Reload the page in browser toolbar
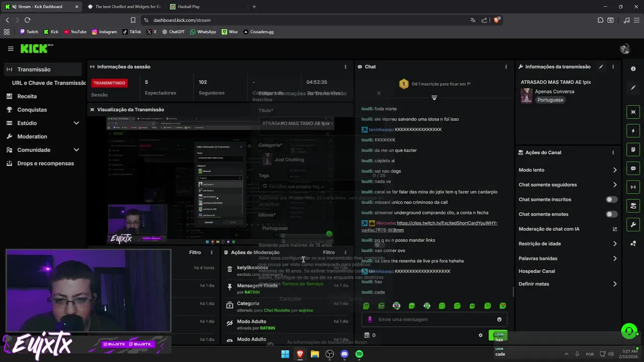 point(27,20)
